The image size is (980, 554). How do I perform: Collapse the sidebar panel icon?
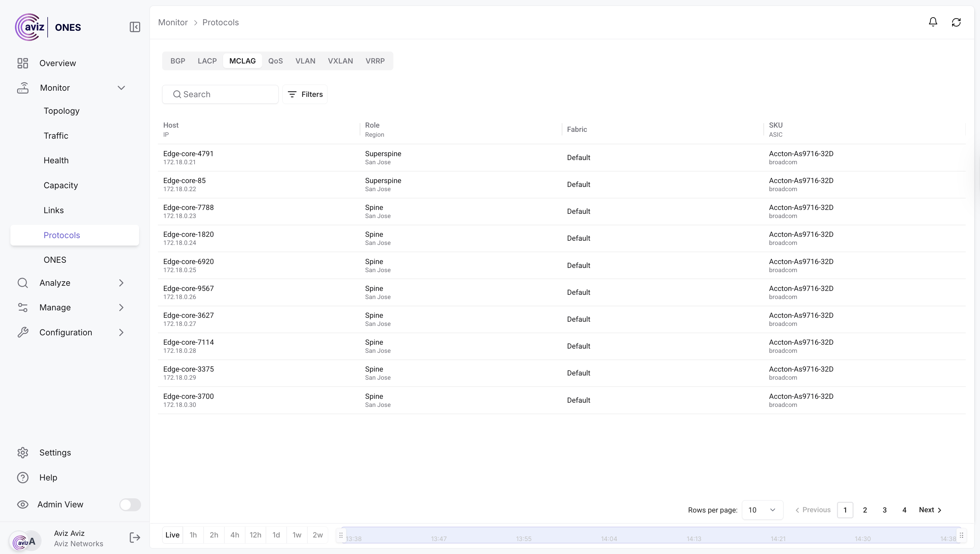click(135, 27)
